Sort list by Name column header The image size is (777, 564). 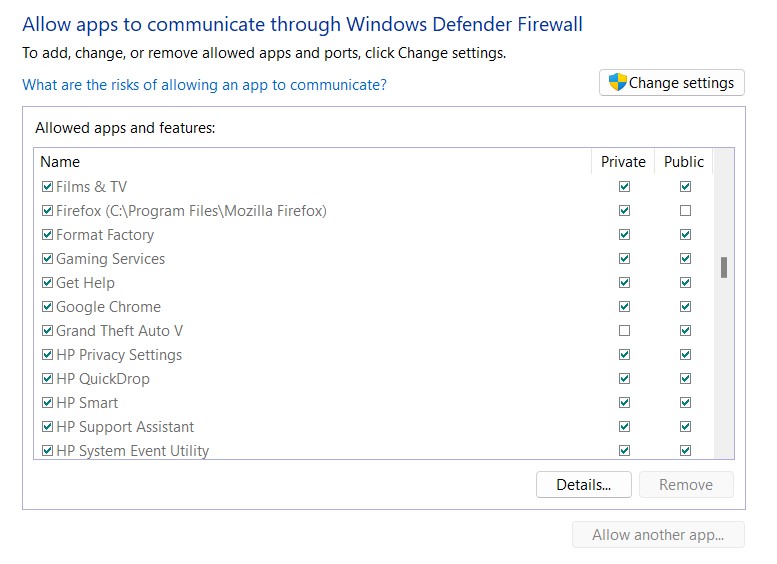(x=60, y=162)
